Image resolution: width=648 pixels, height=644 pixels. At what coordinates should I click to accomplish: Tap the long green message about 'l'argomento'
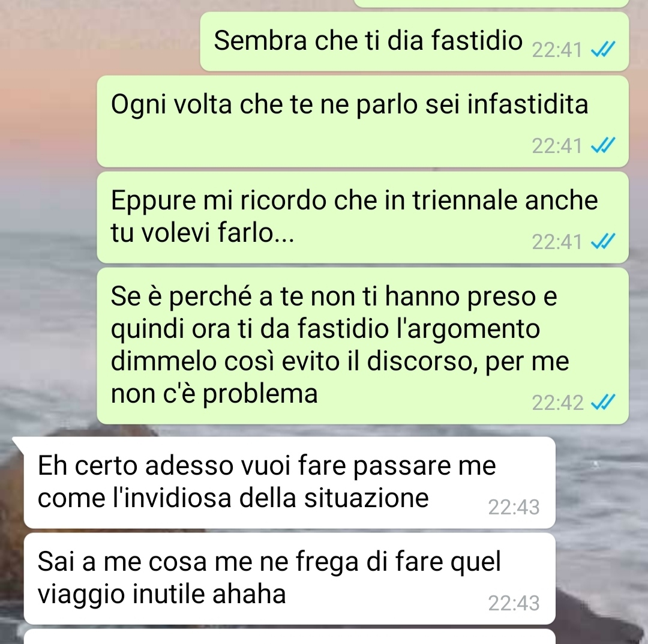(x=363, y=346)
